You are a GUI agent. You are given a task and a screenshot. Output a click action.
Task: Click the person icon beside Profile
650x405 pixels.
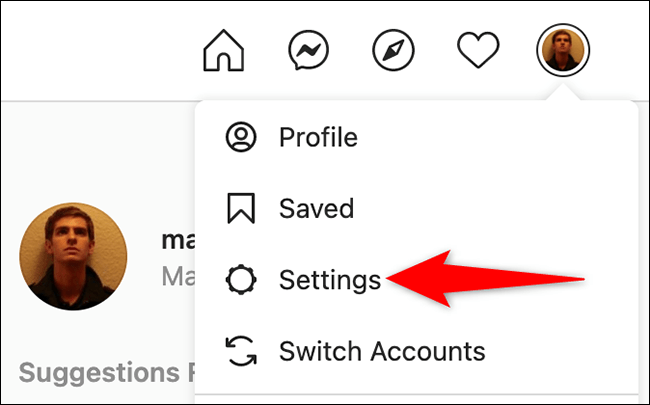pyautogui.click(x=241, y=137)
